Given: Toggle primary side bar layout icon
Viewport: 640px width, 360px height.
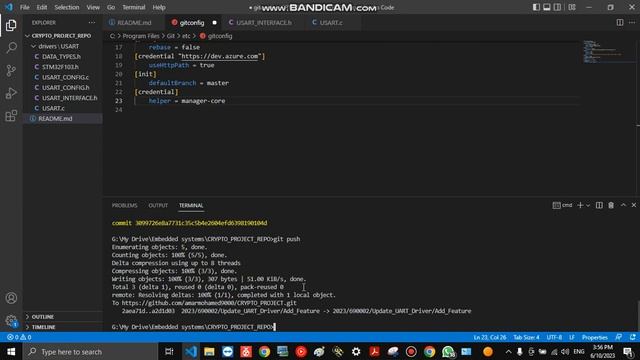Looking at the screenshot, I should click(536, 7).
